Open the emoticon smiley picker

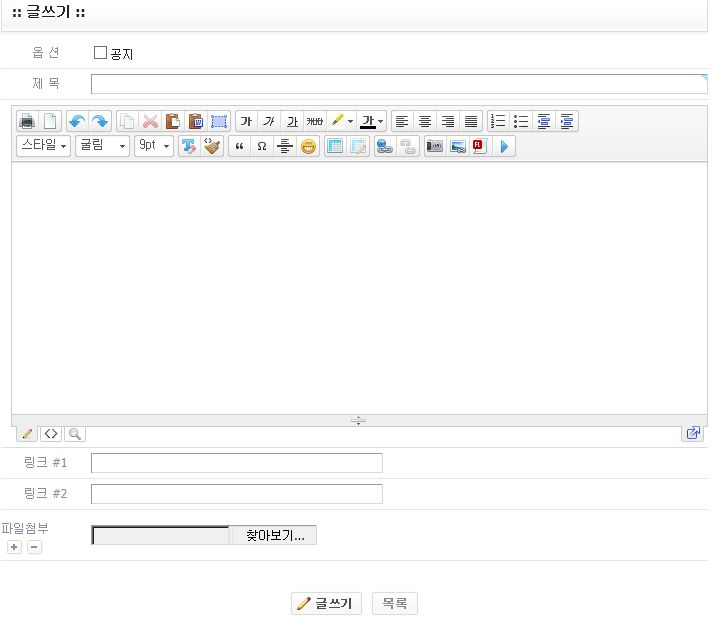click(308, 146)
